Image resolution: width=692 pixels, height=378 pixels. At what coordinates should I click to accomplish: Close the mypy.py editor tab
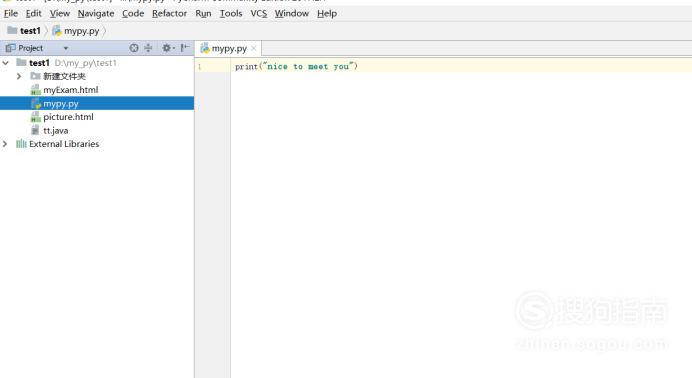click(x=254, y=49)
